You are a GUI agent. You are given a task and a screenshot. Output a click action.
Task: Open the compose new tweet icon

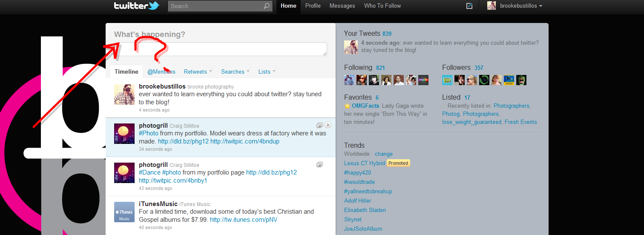pyautogui.click(x=469, y=6)
